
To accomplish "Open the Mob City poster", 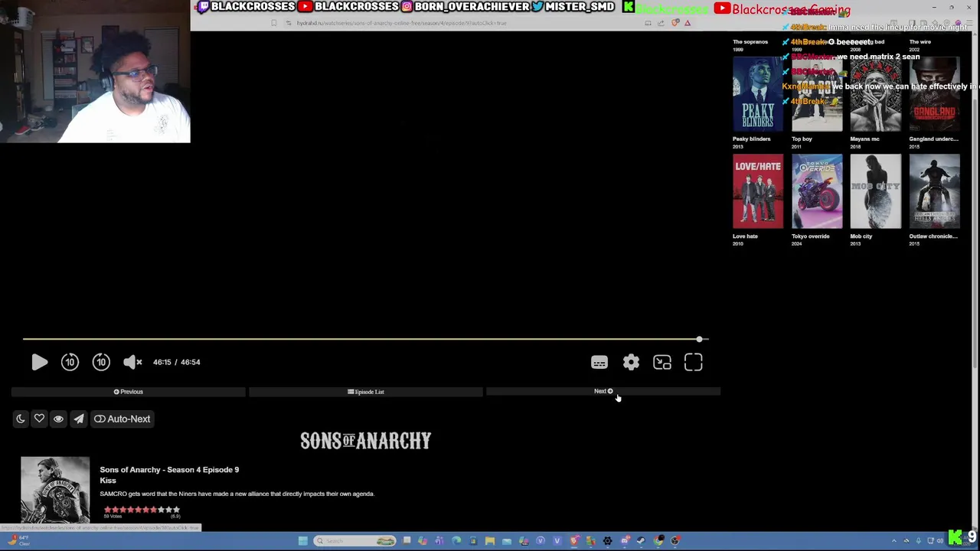I will [x=876, y=191].
